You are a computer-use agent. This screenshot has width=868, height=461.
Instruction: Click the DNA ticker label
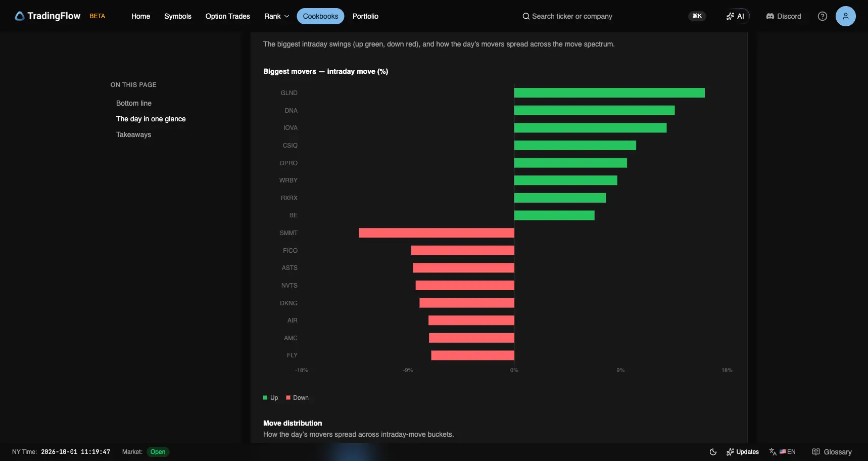point(291,111)
